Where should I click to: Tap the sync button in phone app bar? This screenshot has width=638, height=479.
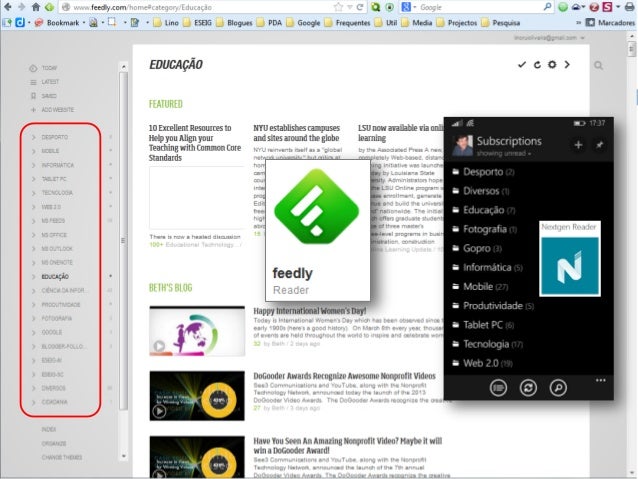pyautogui.click(x=528, y=387)
